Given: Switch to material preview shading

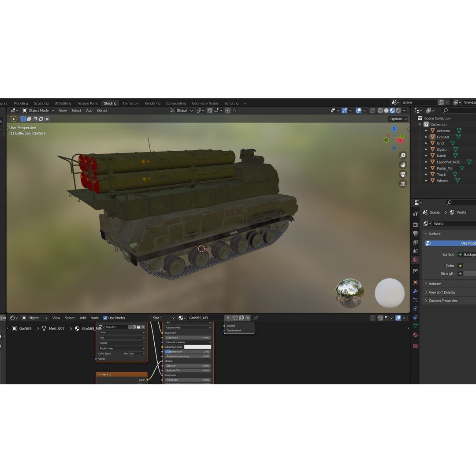Looking at the screenshot, I should click(392, 111).
